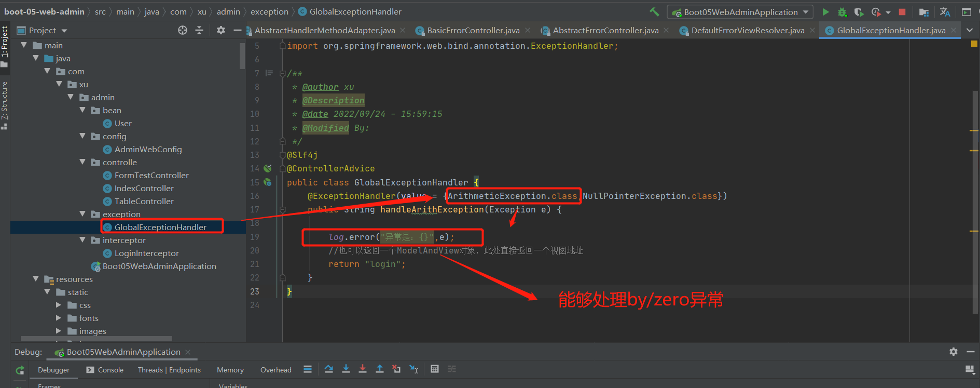Viewport: 980px width, 388px height.
Task: Click Project tree vertical scrollbar
Action: click(242, 55)
